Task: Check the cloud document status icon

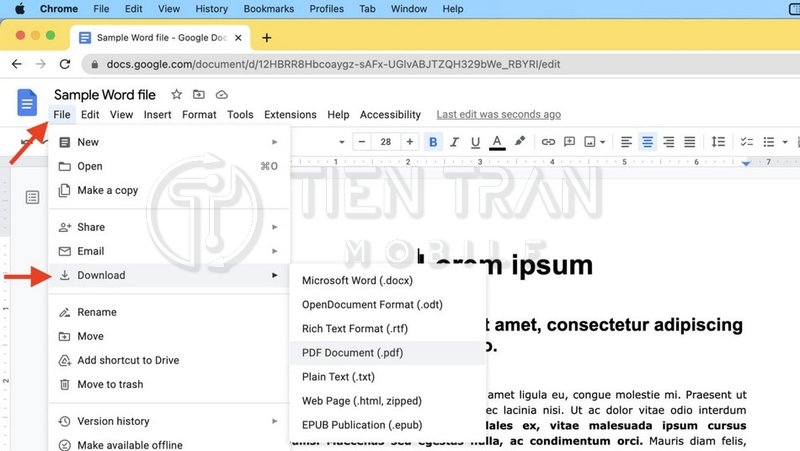Action: pos(221,94)
